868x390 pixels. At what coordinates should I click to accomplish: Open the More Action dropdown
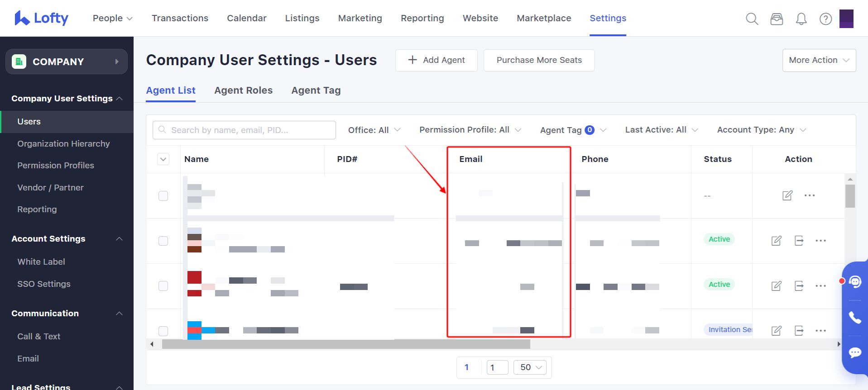pyautogui.click(x=819, y=60)
